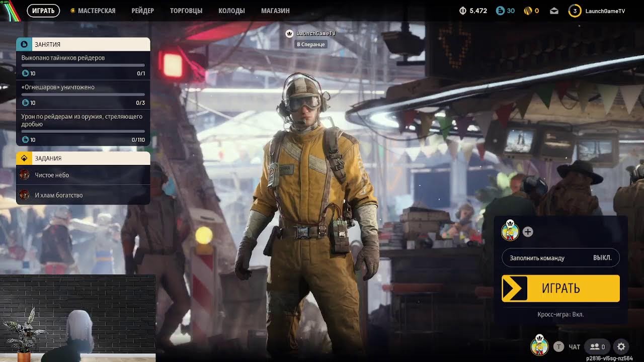This screenshot has height=362, width=644.
Task: Open the ЧАТ chat panel
Action: pos(574,347)
